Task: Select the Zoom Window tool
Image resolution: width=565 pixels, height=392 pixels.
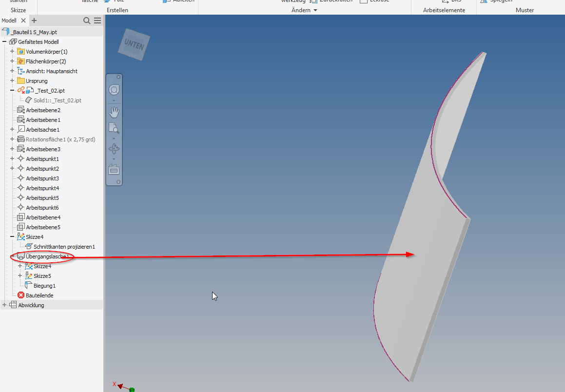Action: tap(114, 128)
